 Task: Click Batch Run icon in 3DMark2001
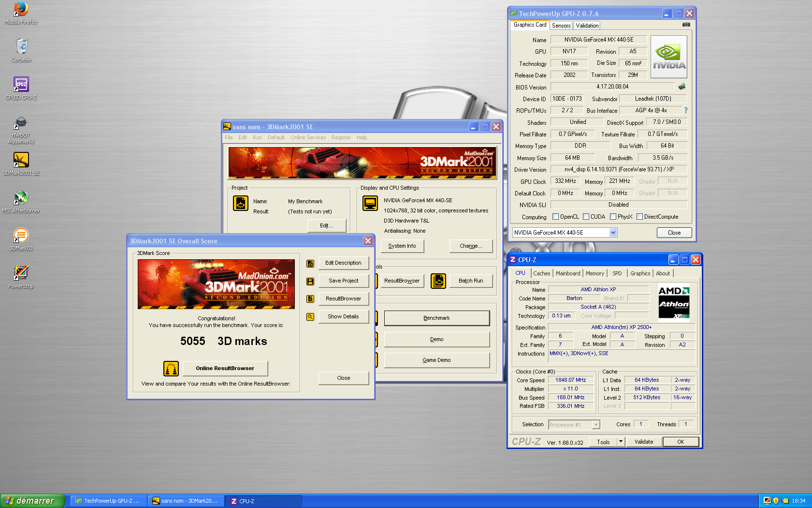click(x=438, y=281)
